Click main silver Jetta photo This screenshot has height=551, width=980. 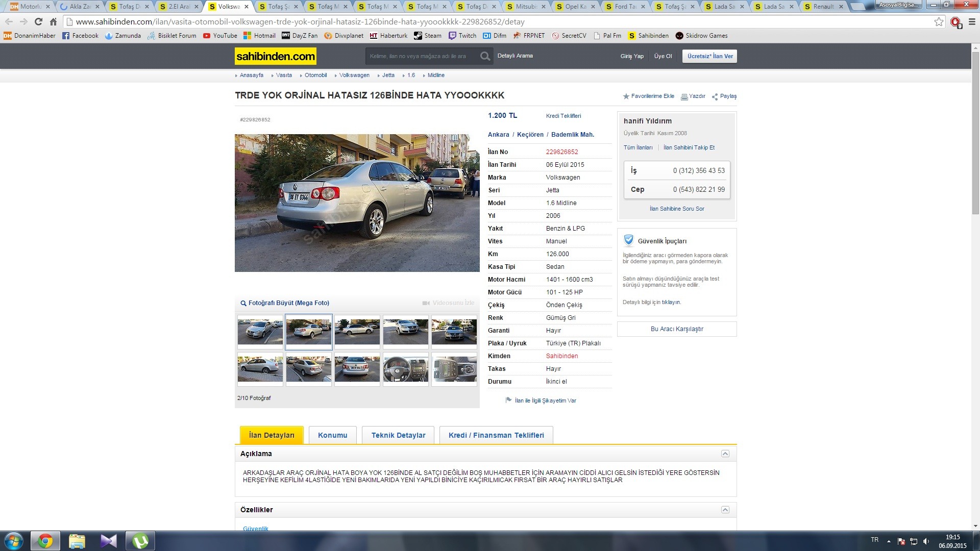pyautogui.click(x=357, y=203)
